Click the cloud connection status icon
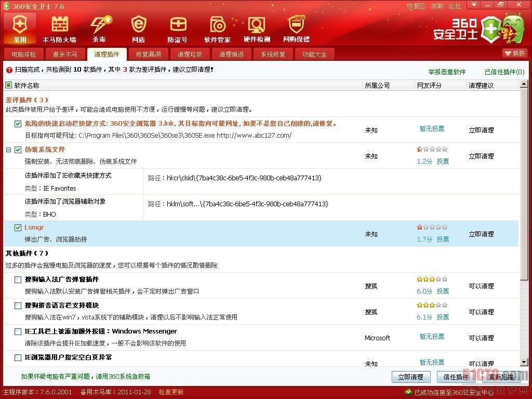 pos(408,392)
